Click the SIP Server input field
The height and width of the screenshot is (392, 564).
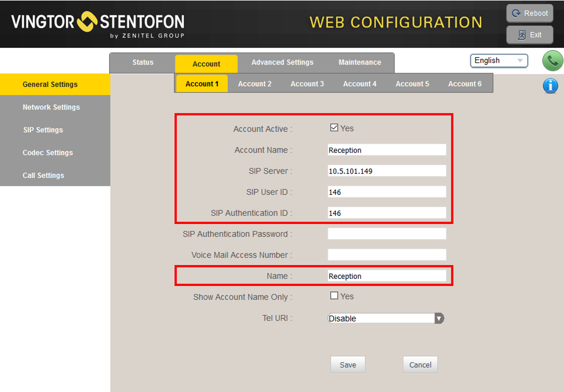(387, 171)
